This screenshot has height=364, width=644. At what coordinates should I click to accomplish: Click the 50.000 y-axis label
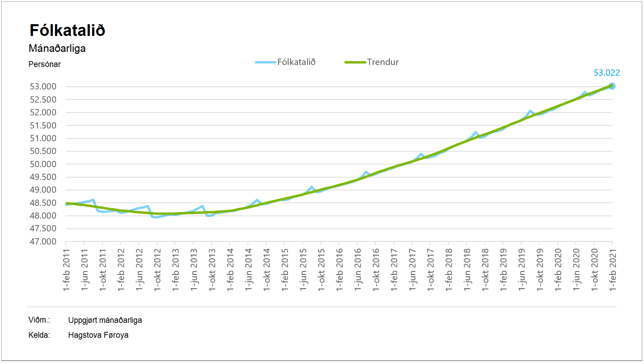pyautogui.click(x=43, y=164)
